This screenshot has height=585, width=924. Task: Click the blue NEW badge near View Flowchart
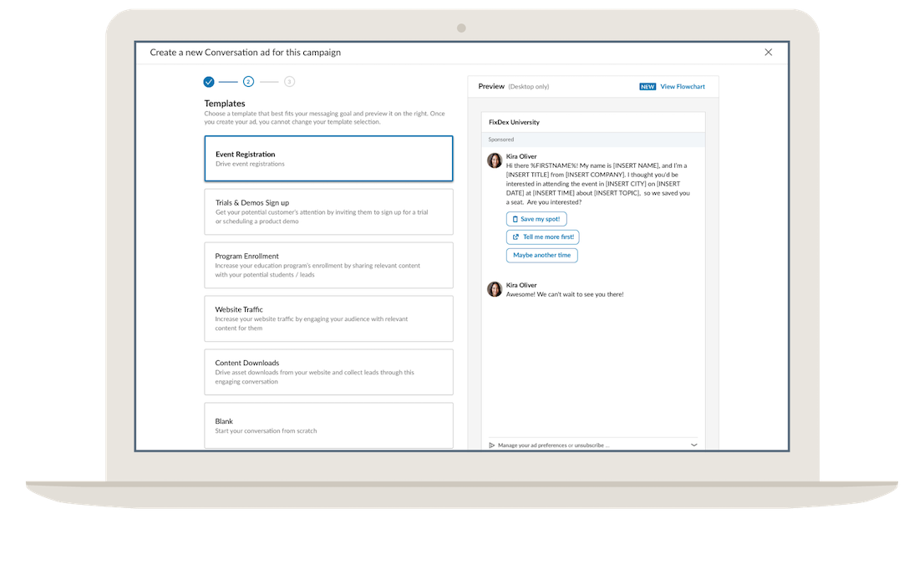(x=647, y=86)
